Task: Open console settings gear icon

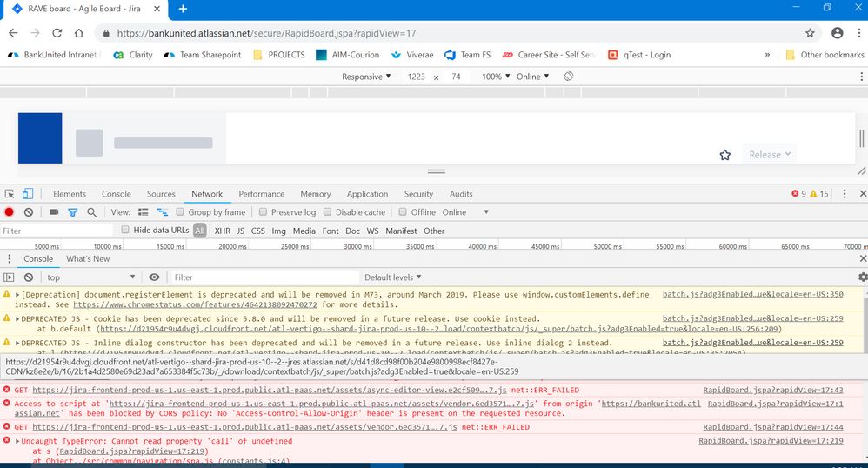Action: click(863, 277)
